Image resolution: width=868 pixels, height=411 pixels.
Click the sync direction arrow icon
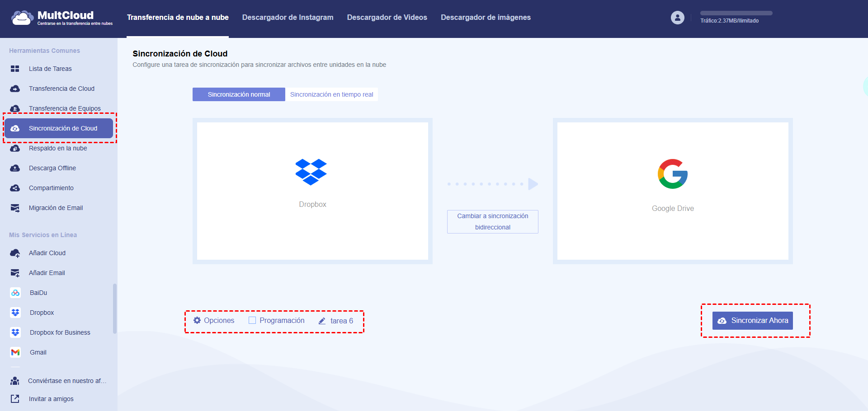tap(493, 184)
